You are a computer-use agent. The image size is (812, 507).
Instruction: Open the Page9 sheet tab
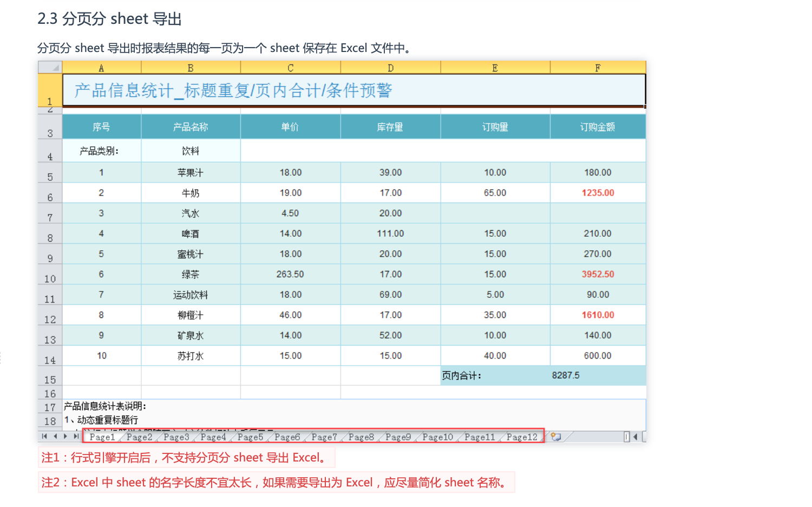click(x=398, y=437)
